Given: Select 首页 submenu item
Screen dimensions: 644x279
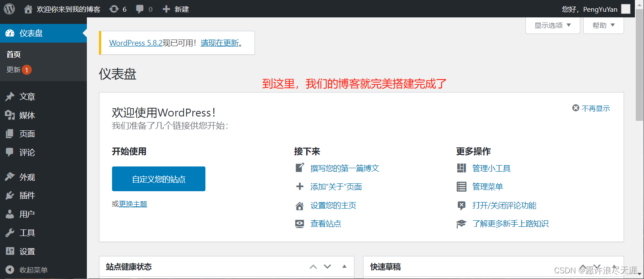Looking at the screenshot, I should 13,54.
